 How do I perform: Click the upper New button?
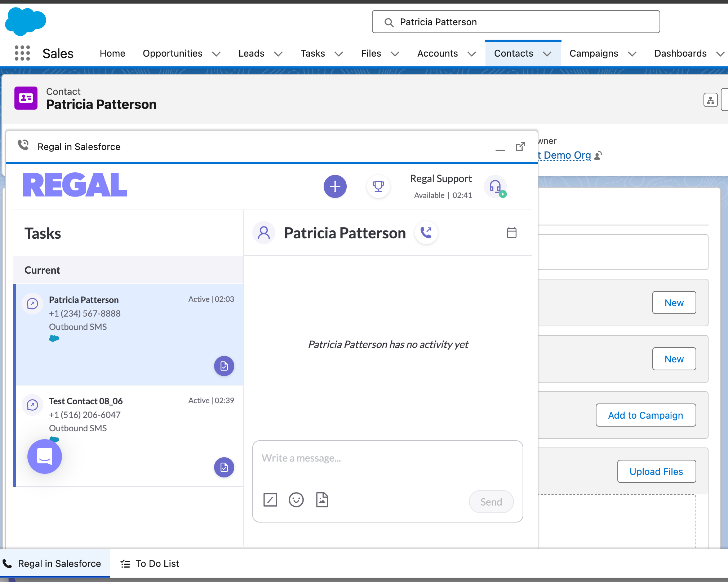click(x=674, y=303)
